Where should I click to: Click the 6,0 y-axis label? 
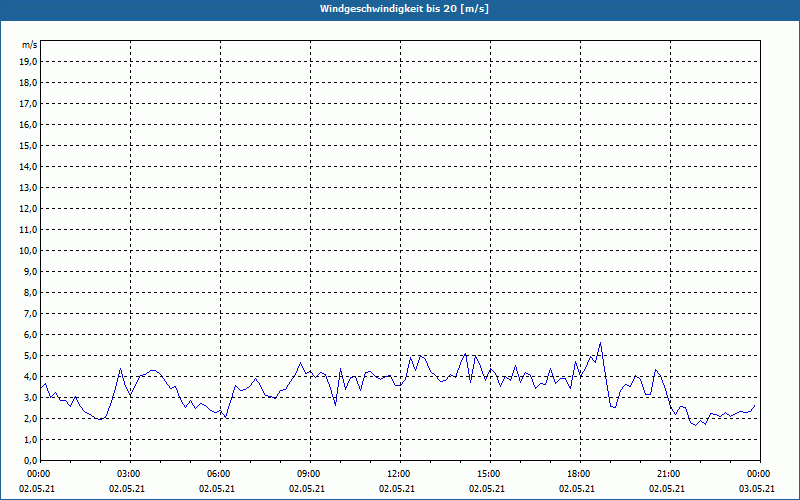[30, 335]
